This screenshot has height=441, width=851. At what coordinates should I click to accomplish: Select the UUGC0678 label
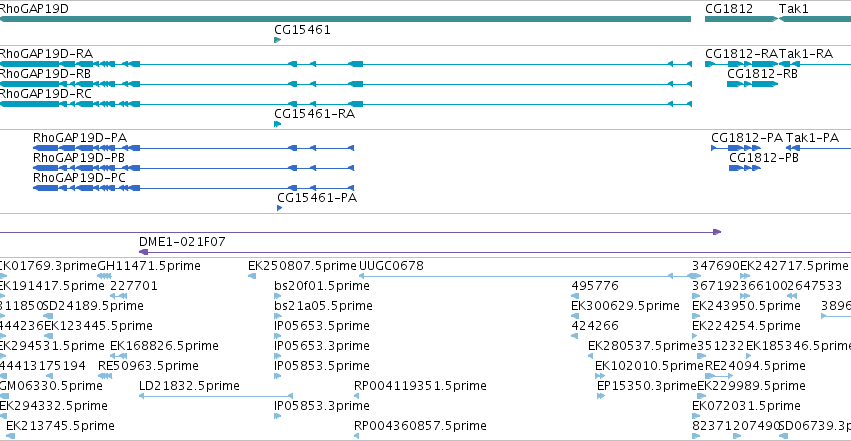pos(391,265)
